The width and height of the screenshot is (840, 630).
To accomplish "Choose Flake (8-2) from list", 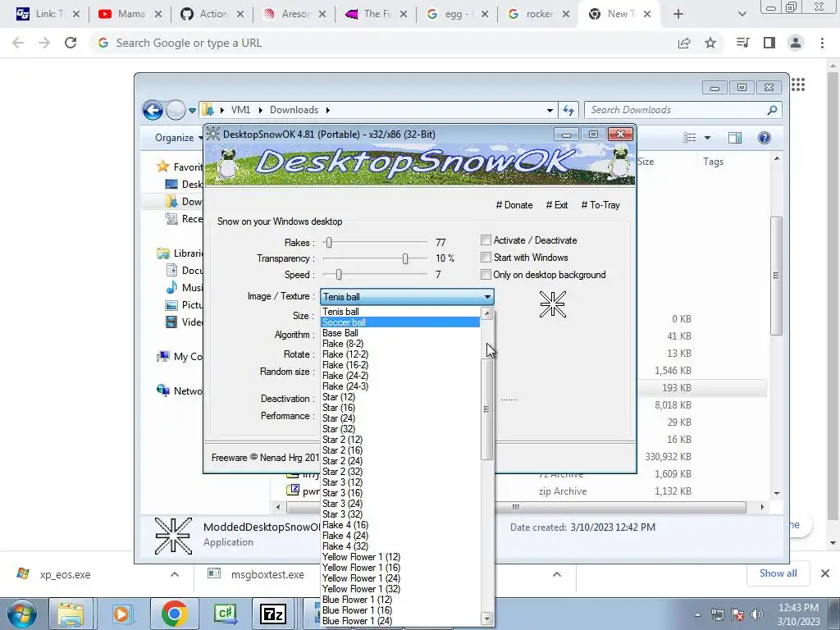I will tap(399, 344).
